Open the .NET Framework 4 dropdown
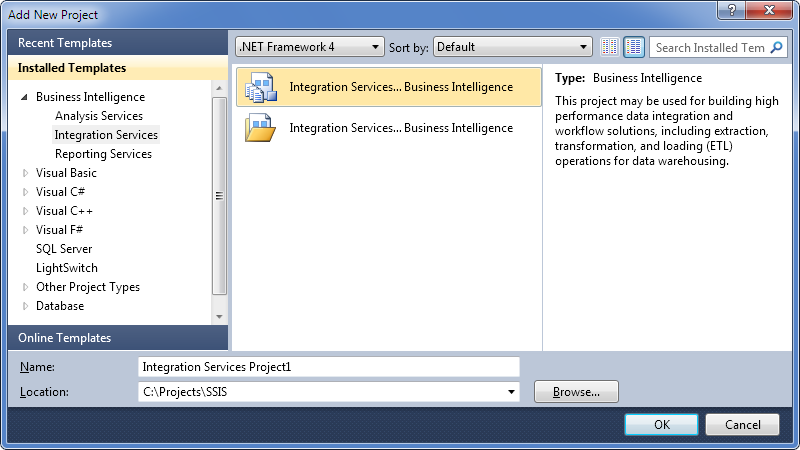This screenshot has width=800, height=450. click(310, 47)
